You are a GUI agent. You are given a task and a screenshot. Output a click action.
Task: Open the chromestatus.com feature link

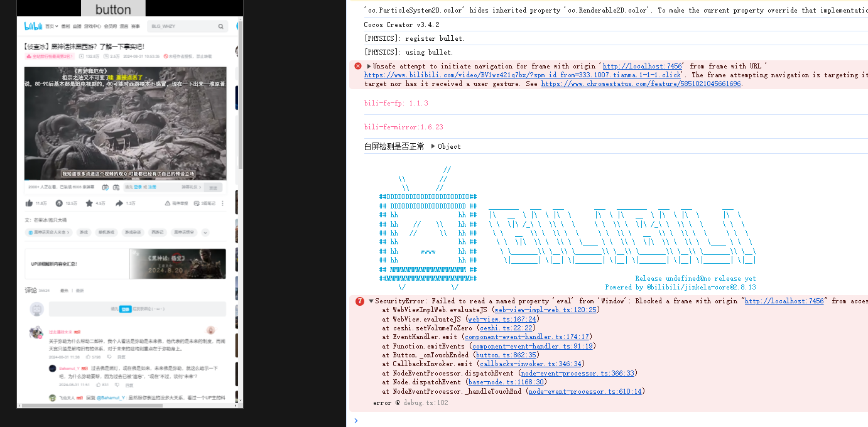641,84
